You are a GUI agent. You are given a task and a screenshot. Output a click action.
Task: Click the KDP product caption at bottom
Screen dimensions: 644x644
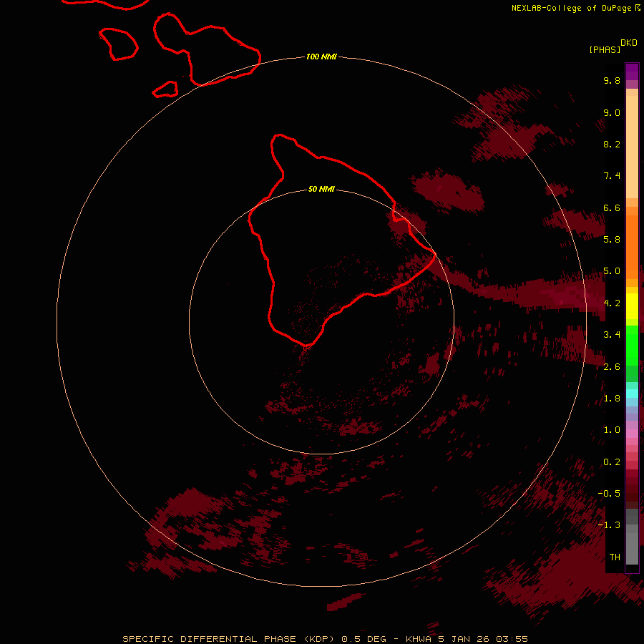[x=325, y=639]
